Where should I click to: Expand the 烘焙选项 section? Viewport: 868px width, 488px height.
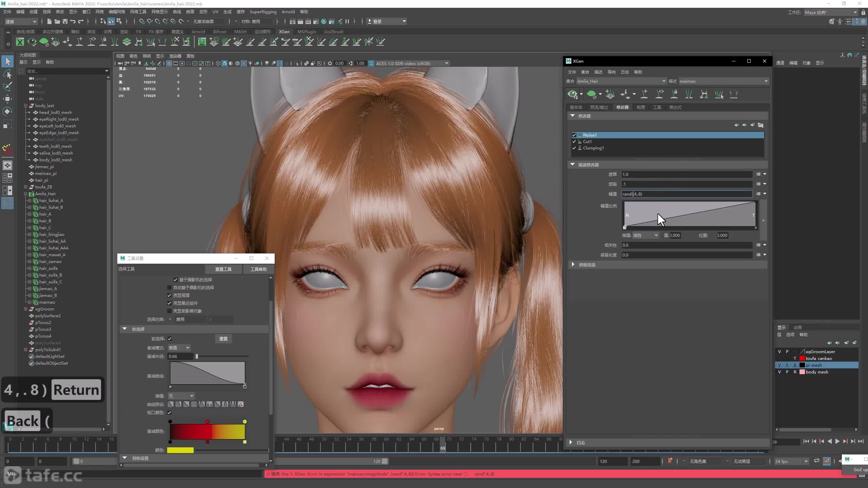coord(573,264)
